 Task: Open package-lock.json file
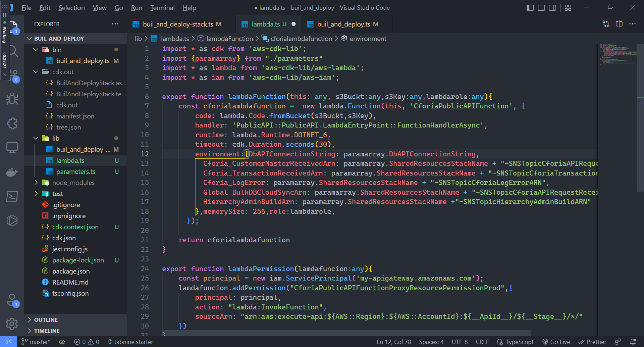75,260
